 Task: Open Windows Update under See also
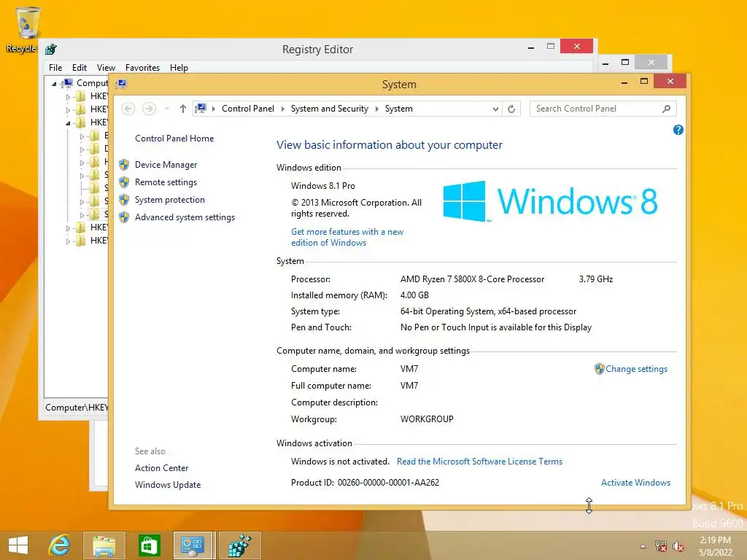point(168,485)
